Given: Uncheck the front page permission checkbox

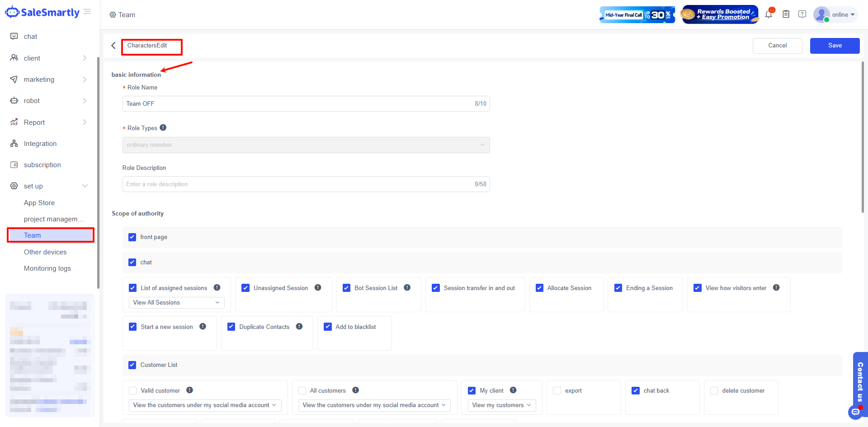Looking at the screenshot, I should [132, 237].
